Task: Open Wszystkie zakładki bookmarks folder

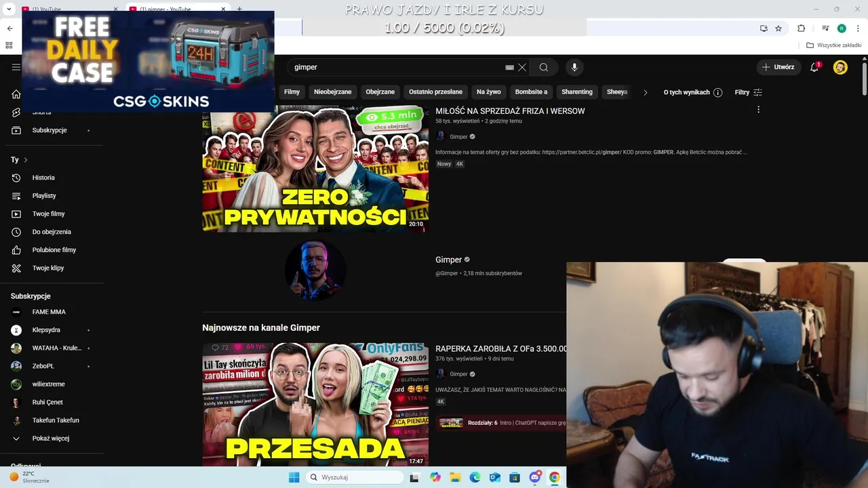Action: 834,45
